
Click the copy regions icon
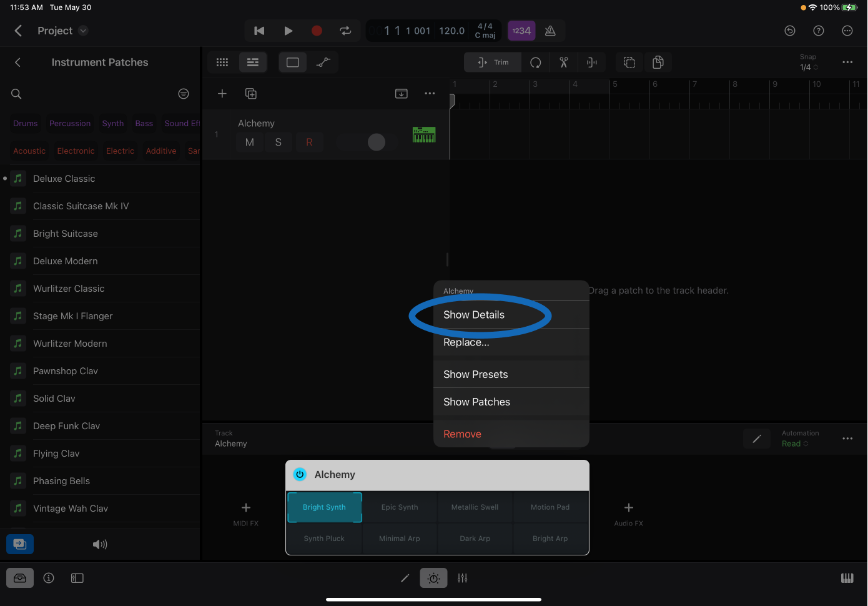coord(658,62)
